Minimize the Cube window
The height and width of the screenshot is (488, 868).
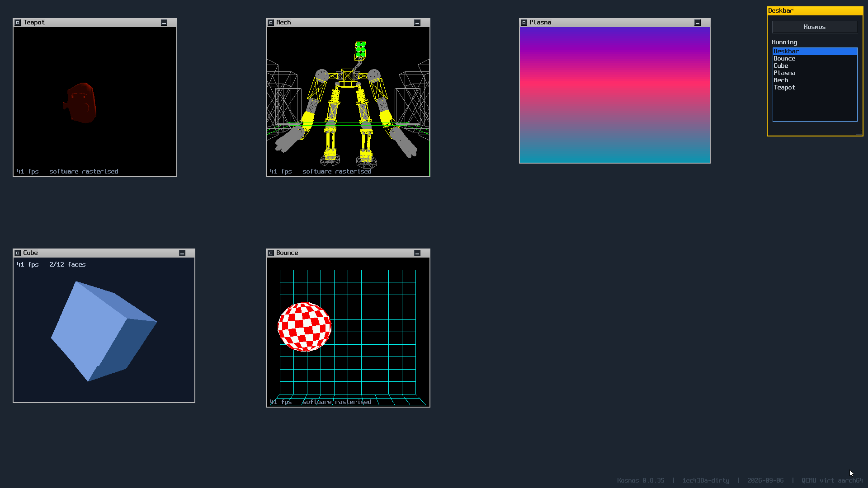pyautogui.click(x=182, y=253)
